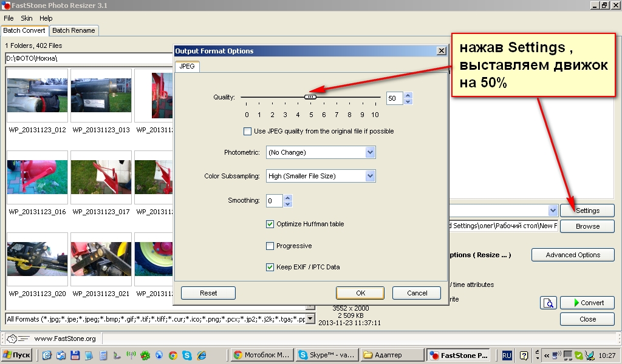The width and height of the screenshot is (622, 364).
Task: Click the green antenna quick launch icon
Action: (131, 356)
